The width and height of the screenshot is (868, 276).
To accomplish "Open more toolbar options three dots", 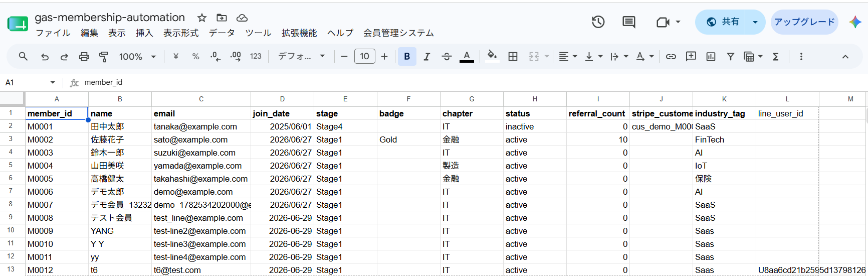I will [x=801, y=57].
